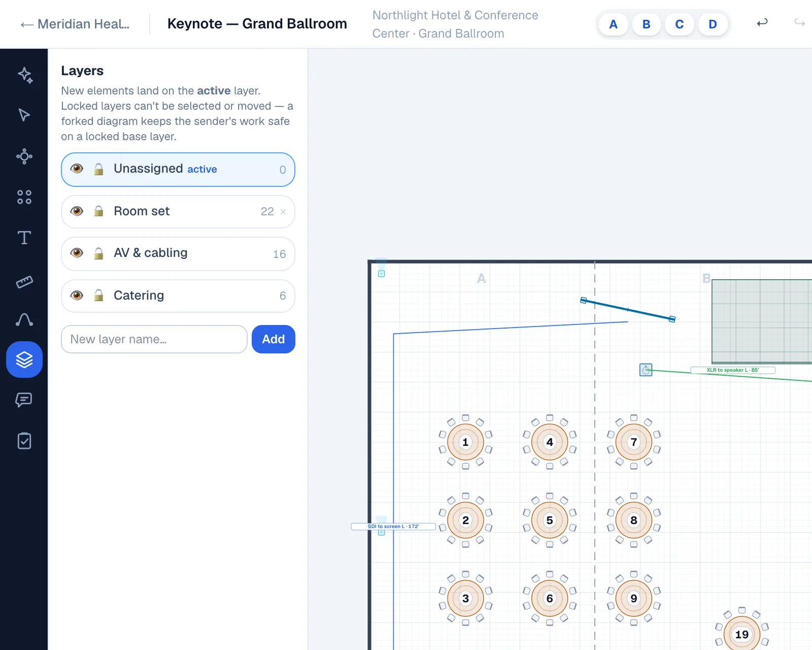Select round table 1

coord(465,442)
